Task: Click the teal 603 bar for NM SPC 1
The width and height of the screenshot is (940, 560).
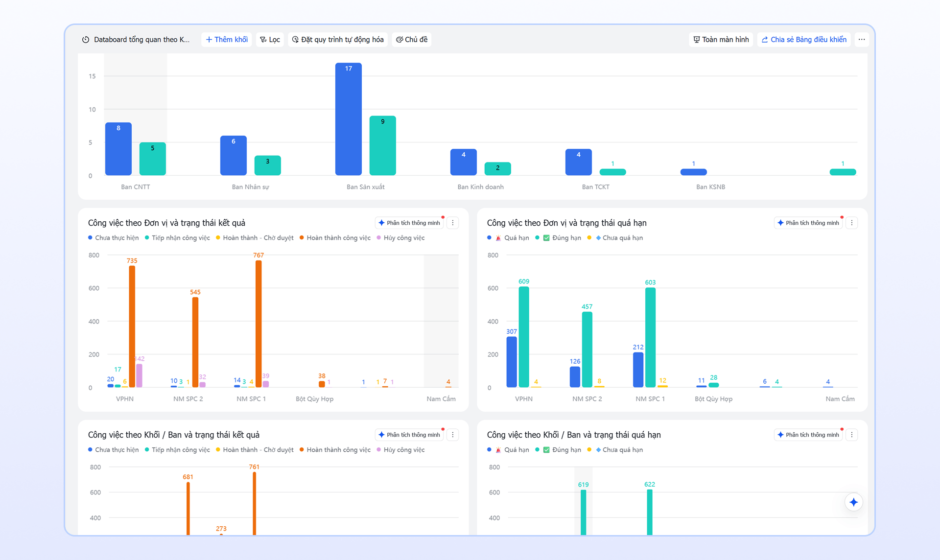Action: click(650, 337)
